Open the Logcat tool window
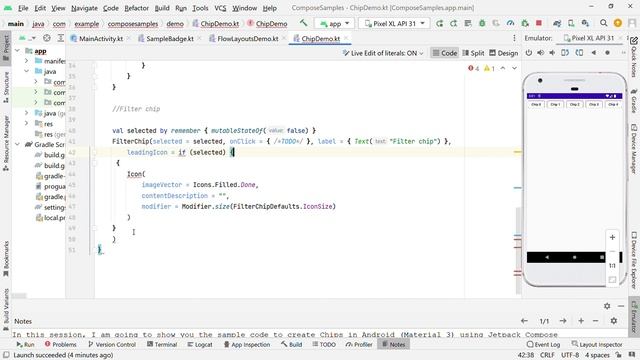The height and width of the screenshot is (360, 640). click(x=200, y=344)
